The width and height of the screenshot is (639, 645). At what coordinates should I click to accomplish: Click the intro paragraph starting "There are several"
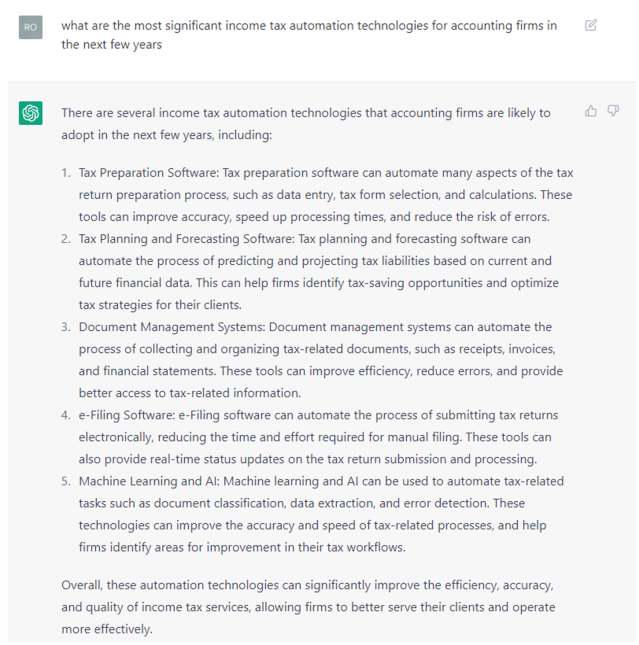tap(305, 123)
